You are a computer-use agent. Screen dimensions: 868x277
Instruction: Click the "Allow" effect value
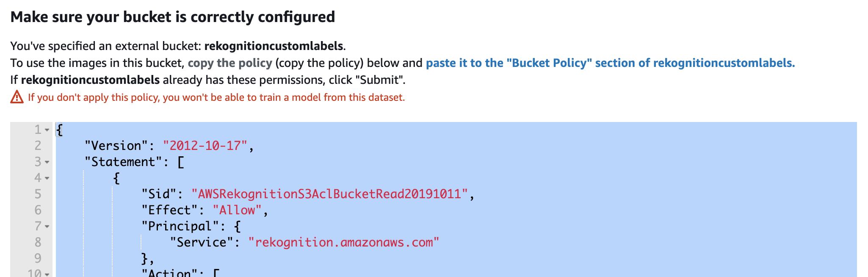237,210
